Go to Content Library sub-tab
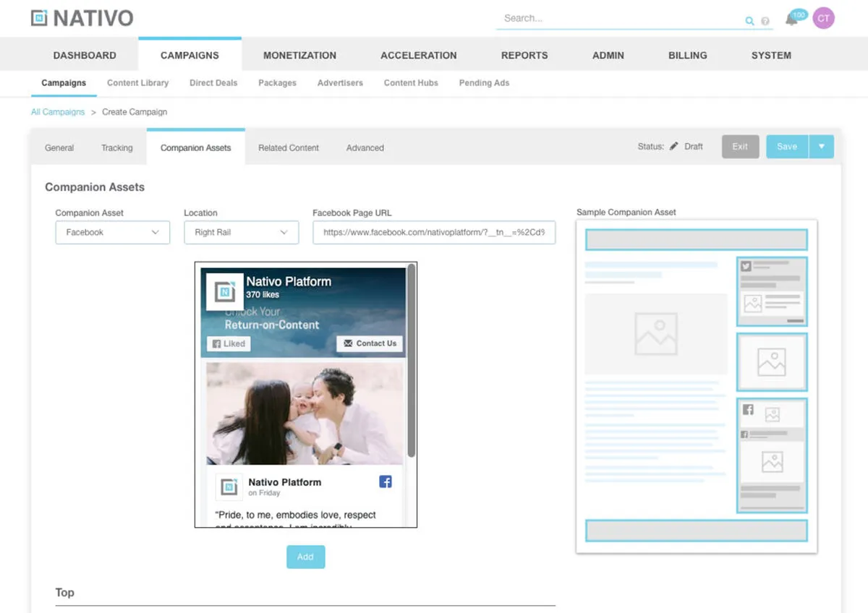Screen dimensions: 868x613 coord(137,83)
